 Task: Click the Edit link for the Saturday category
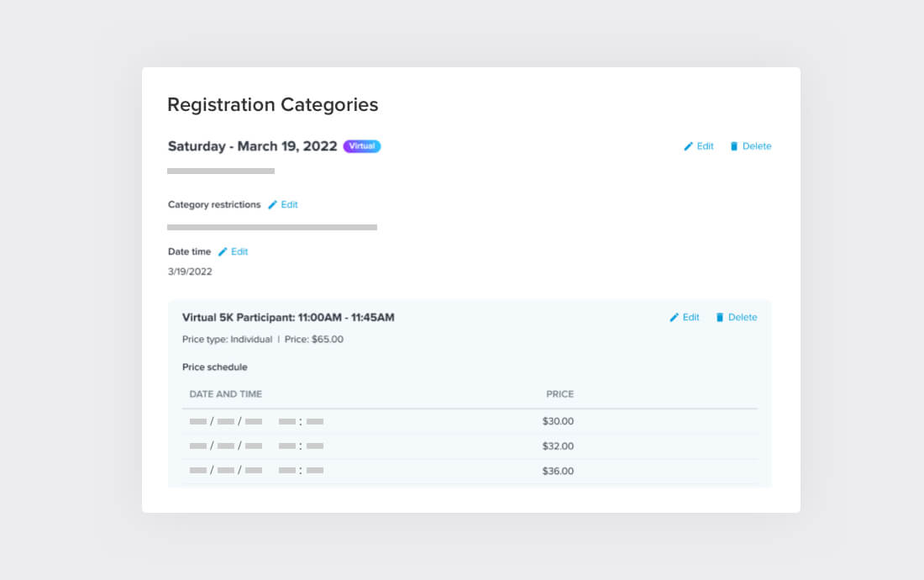point(705,146)
